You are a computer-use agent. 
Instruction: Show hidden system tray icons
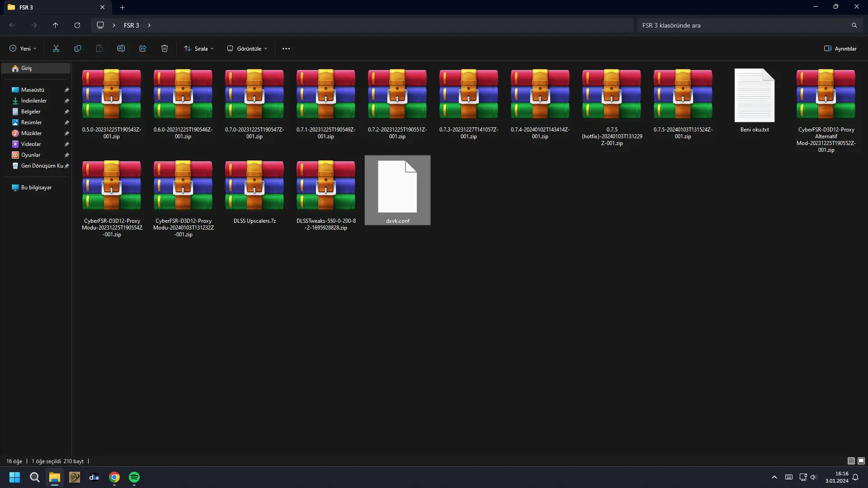[774, 477]
